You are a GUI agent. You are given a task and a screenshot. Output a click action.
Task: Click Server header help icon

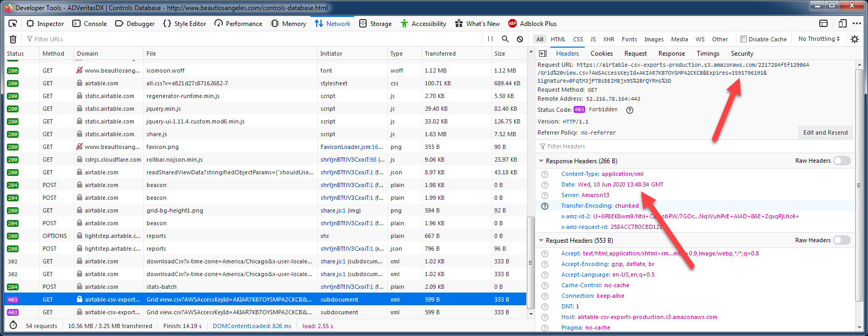coord(545,196)
